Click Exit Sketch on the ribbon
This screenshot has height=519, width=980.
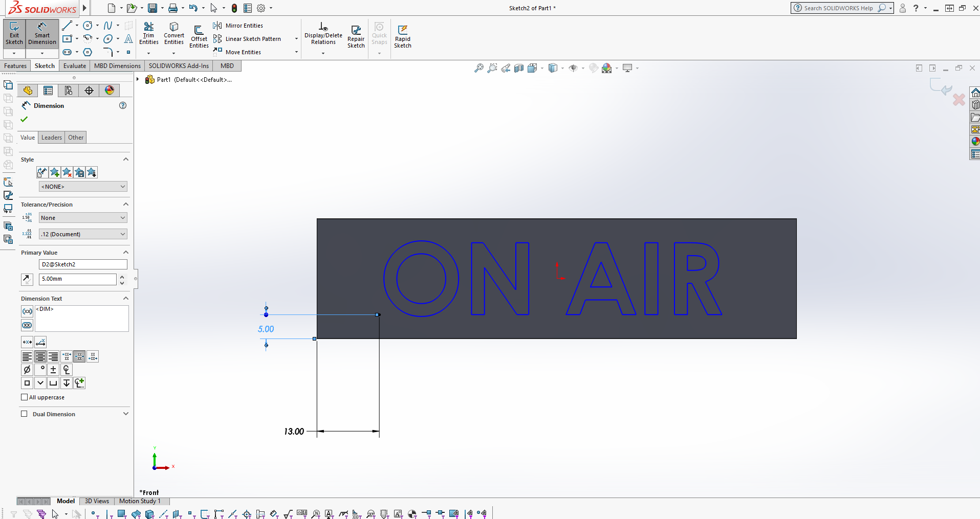coord(14,35)
